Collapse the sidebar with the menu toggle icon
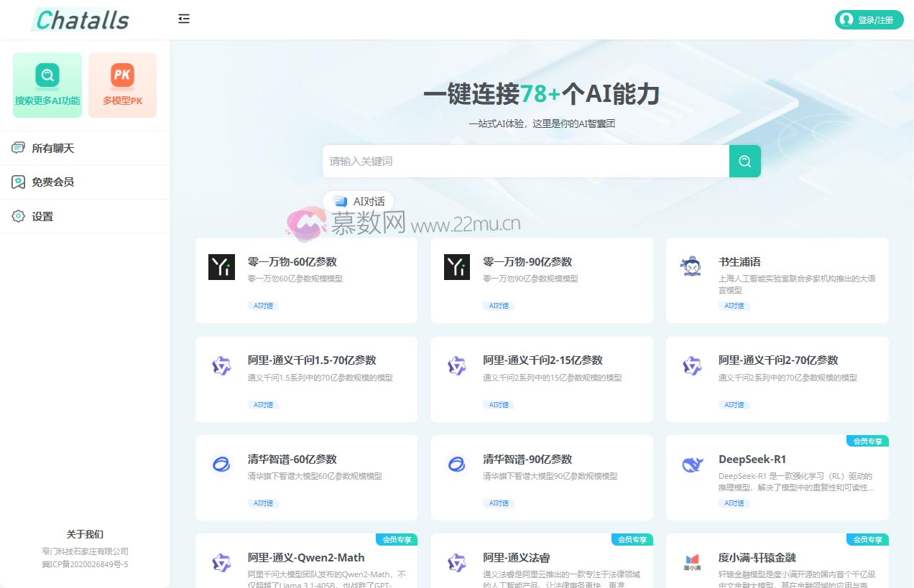Screen dimensions: 914x588 184,19
